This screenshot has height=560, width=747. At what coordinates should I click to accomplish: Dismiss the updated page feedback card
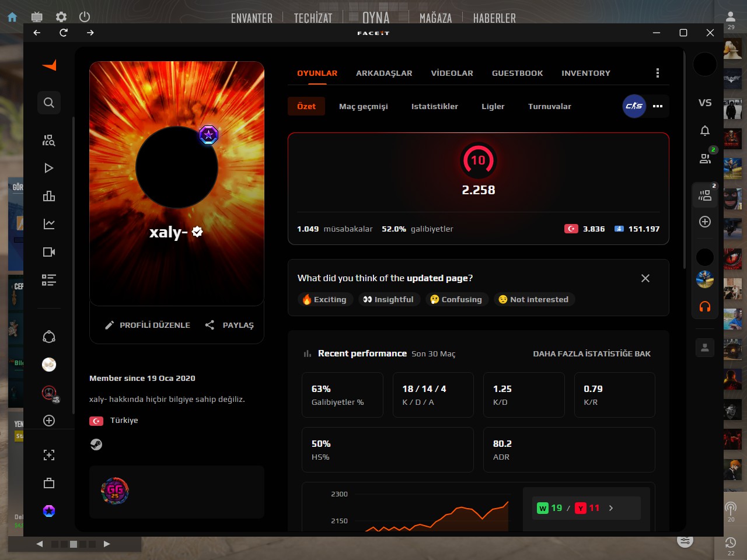645,278
